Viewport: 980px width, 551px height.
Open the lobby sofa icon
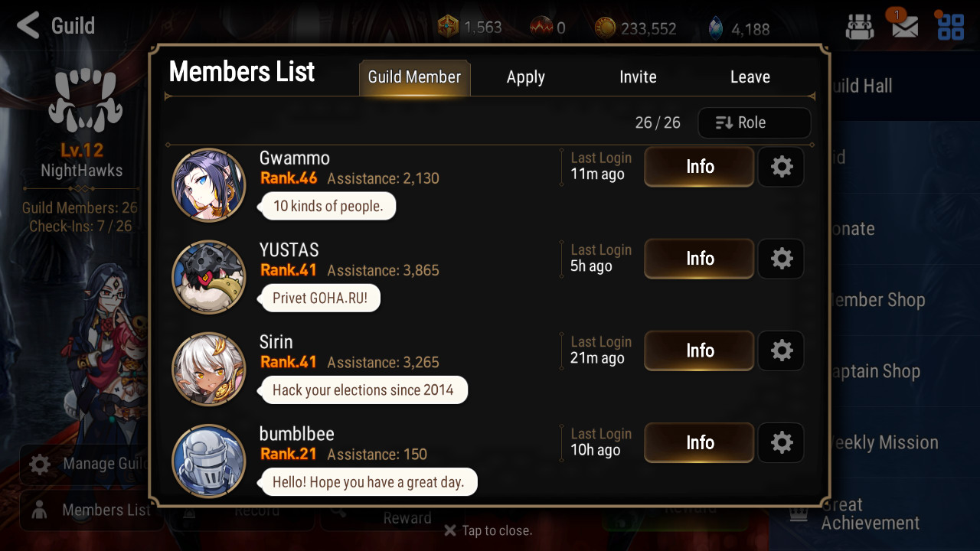859,28
